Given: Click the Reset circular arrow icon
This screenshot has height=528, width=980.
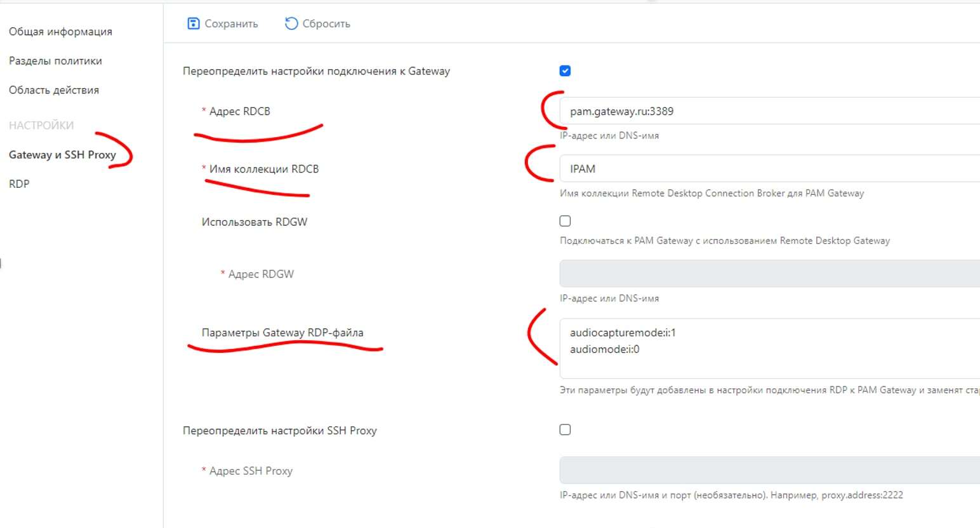Looking at the screenshot, I should click(291, 23).
